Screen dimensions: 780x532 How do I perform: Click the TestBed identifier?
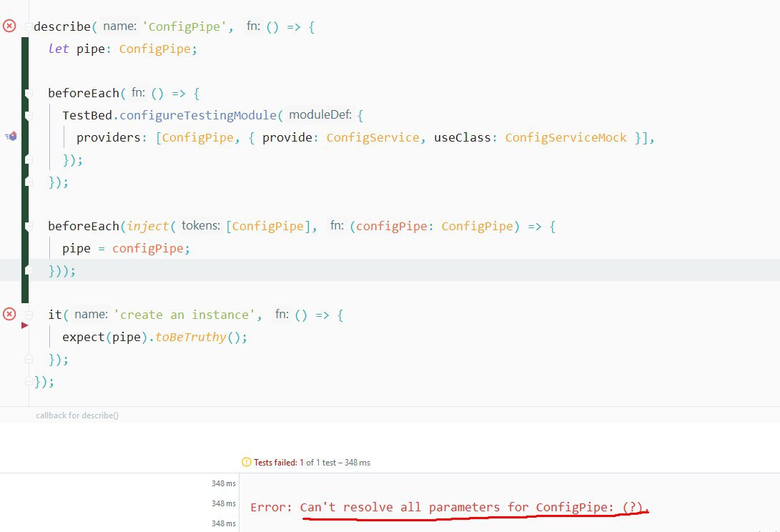(x=87, y=115)
